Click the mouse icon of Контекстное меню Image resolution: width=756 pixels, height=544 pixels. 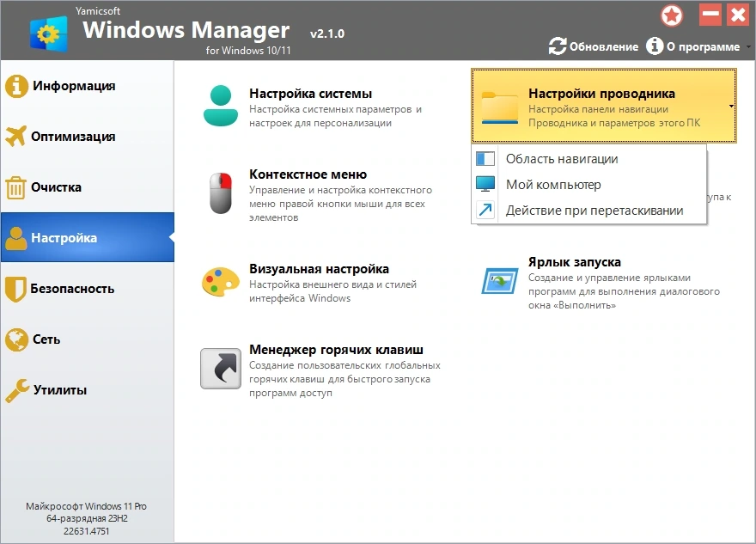[221, 193]
